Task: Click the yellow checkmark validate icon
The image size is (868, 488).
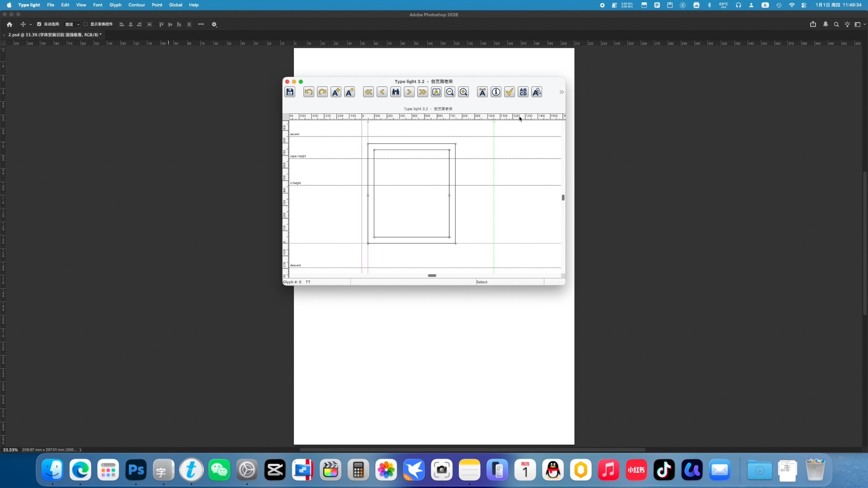Action: point(509,92)
